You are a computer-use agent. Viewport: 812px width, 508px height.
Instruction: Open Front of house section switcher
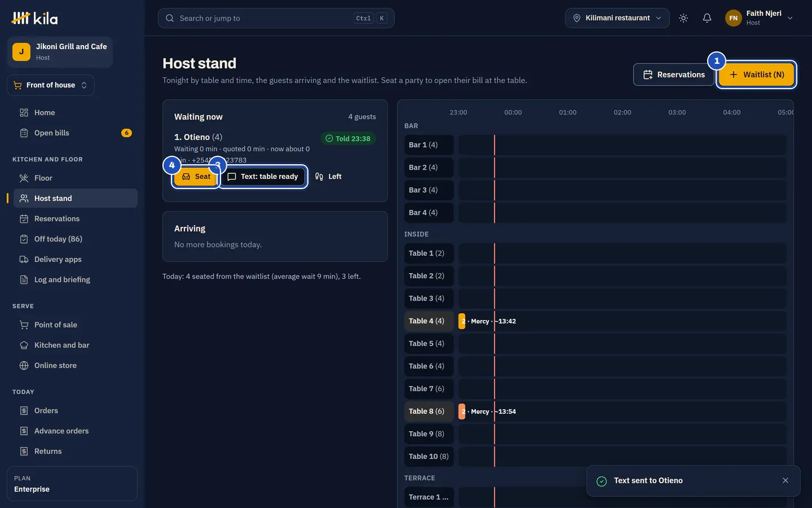pyautogui.click(x=51, y=85)
